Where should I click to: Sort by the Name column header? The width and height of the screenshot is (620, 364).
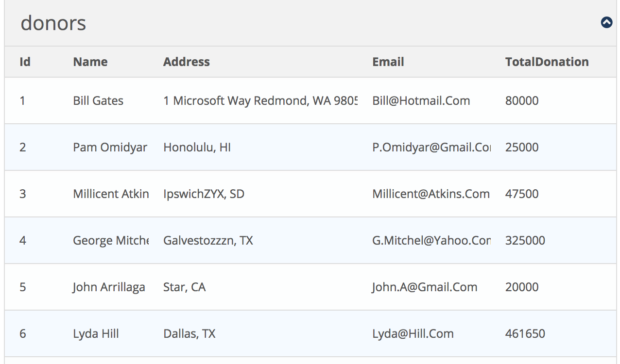point(90,62)
